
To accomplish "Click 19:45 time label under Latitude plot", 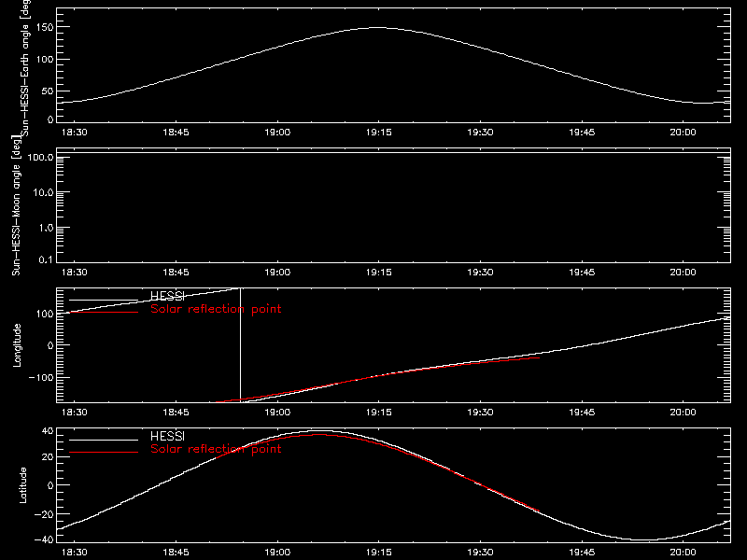I will (582, 553).
